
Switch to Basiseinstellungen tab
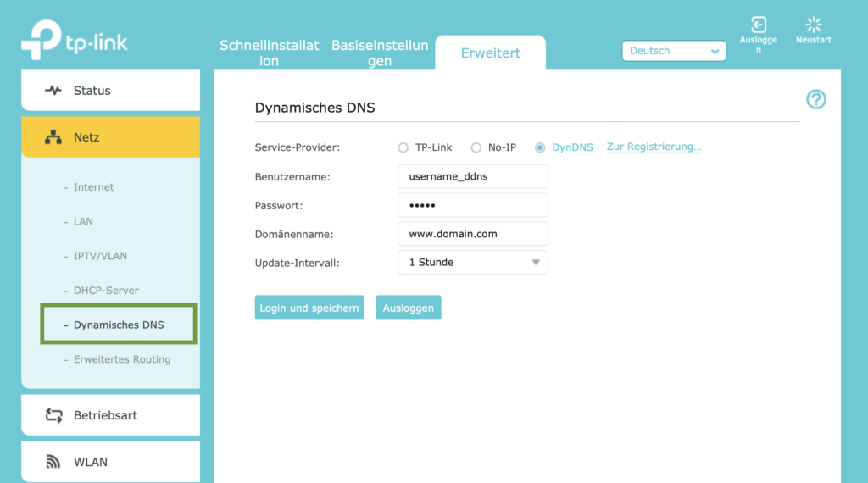click(380, 53)
